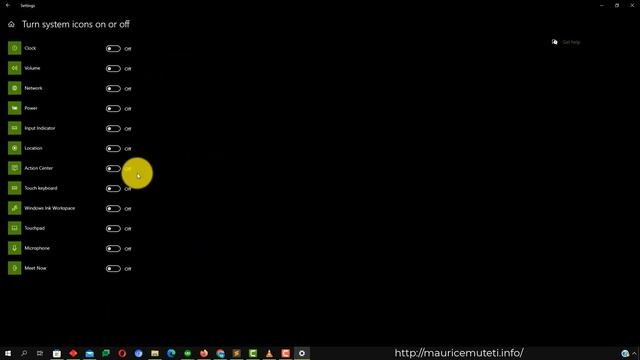Click the "Volume" label text

click(32, 68)
